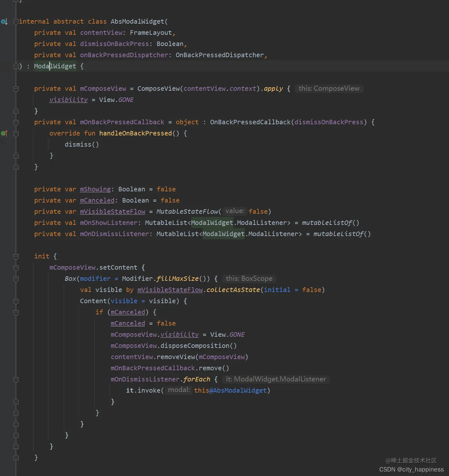Click mCanceled in the 'private var' declaration
The width and height of the screenshot is (449, 476).
tap(97, 200)
